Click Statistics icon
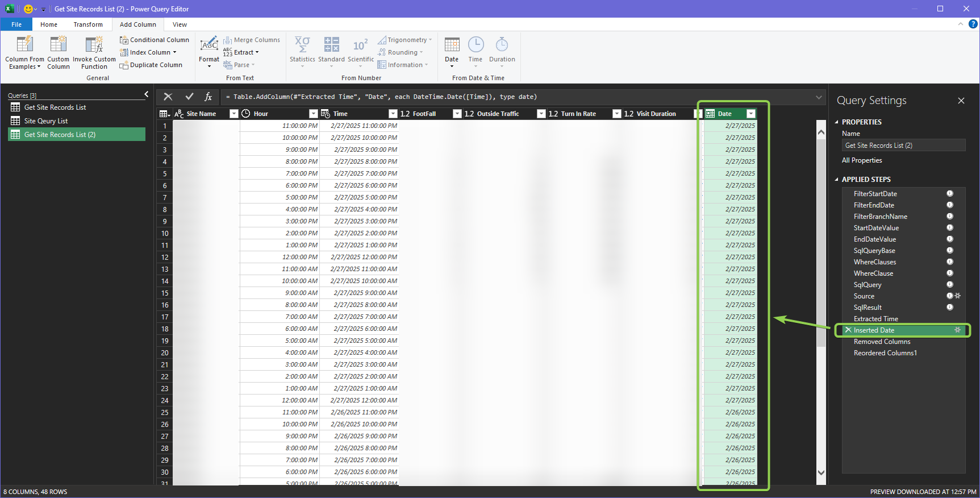 302,45
